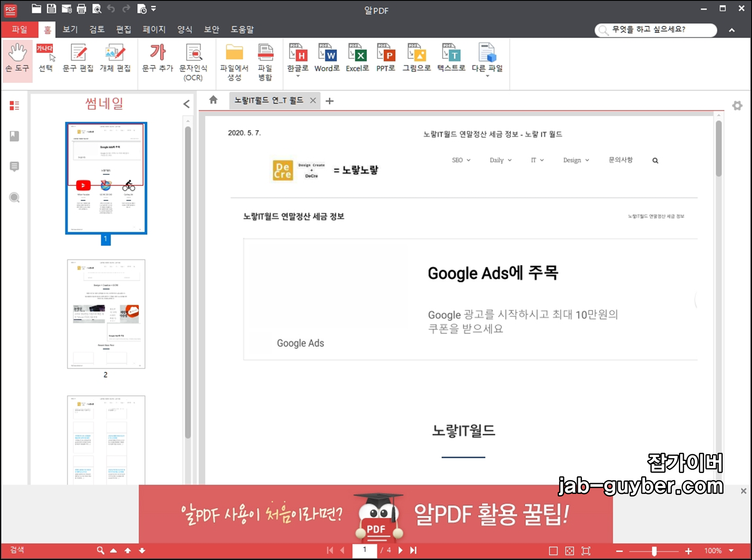Switch to the 보기 ribbon tab
752x560 pixels.
pos(70,29)
